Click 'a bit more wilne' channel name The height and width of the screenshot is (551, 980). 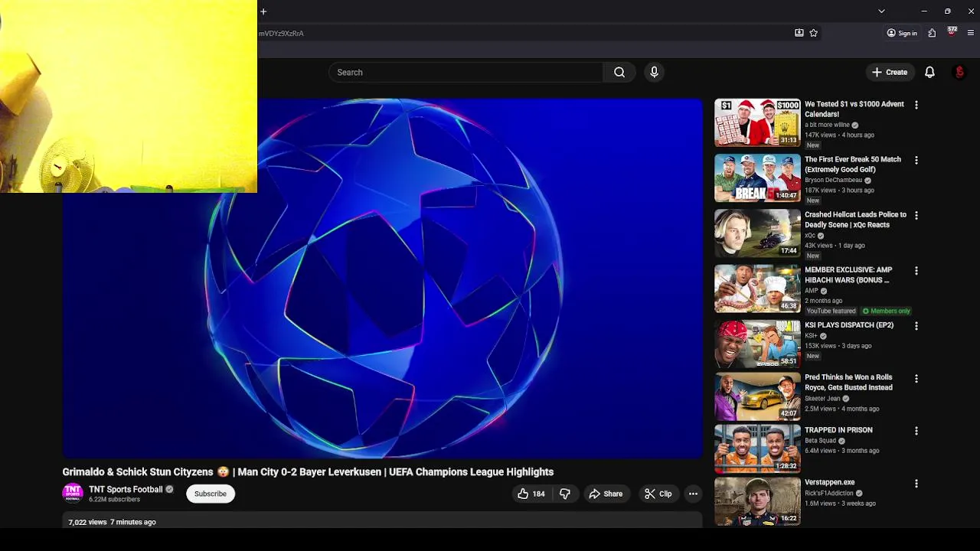coord(827,125)
